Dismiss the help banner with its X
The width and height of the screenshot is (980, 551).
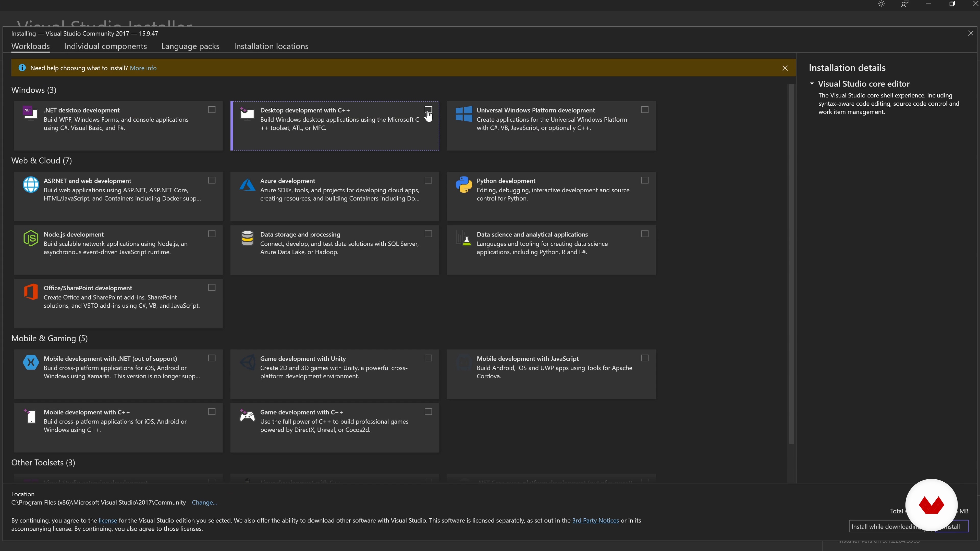pos(785,68)
